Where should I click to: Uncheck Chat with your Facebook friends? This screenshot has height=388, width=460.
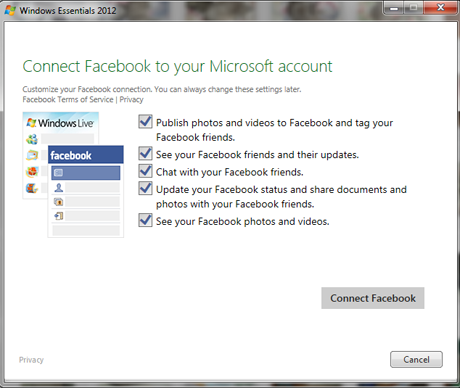pos(145,171)
